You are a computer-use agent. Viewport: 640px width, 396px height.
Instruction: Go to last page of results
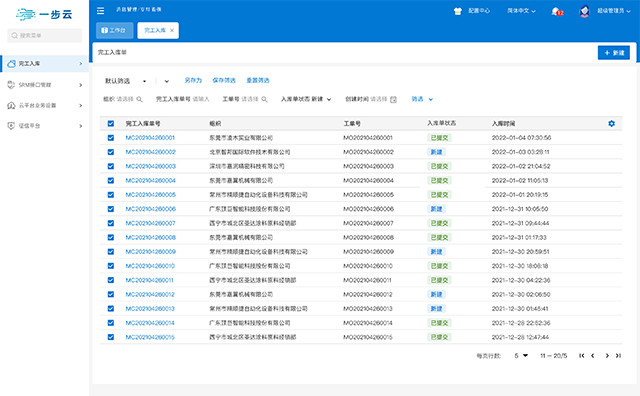618,356
